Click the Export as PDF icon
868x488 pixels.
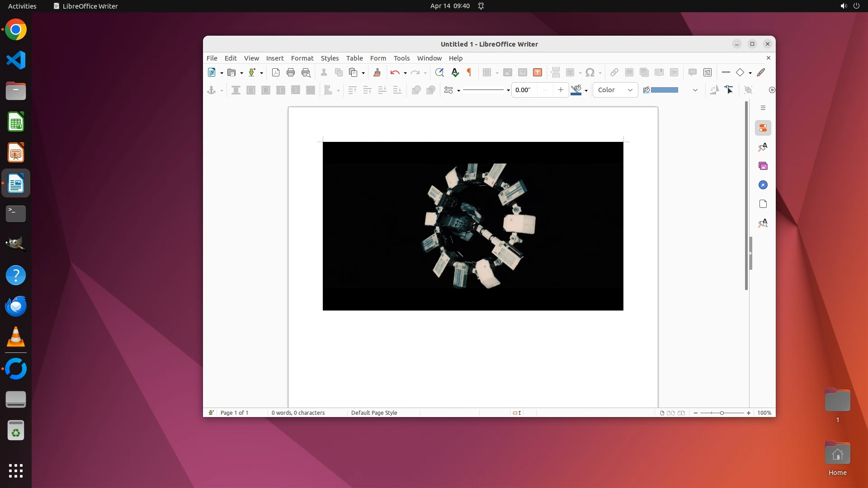click(x=276, y=72)
